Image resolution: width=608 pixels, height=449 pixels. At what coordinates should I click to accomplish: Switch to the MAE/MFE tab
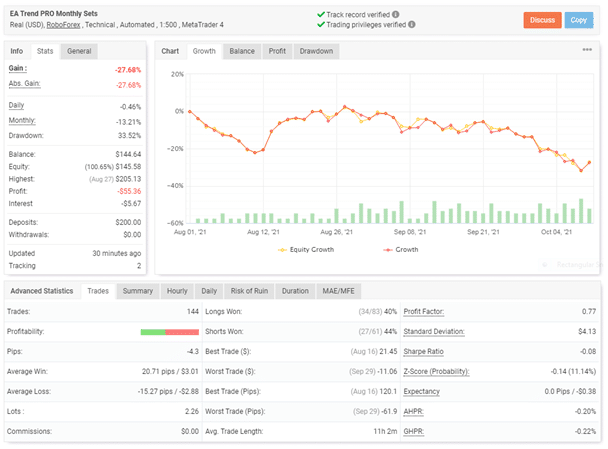[338, 291]
